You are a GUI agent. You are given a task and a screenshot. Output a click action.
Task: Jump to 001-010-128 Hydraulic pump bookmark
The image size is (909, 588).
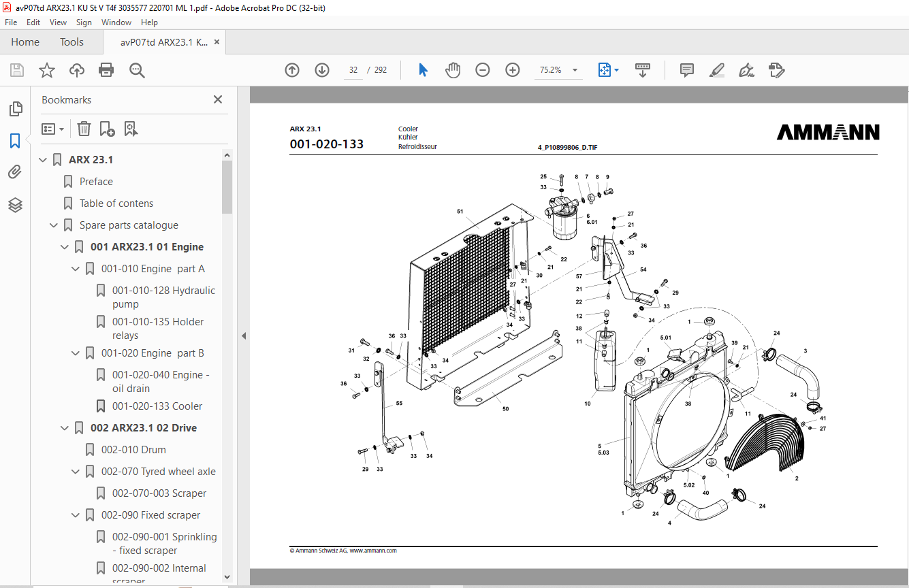point(163,297)
